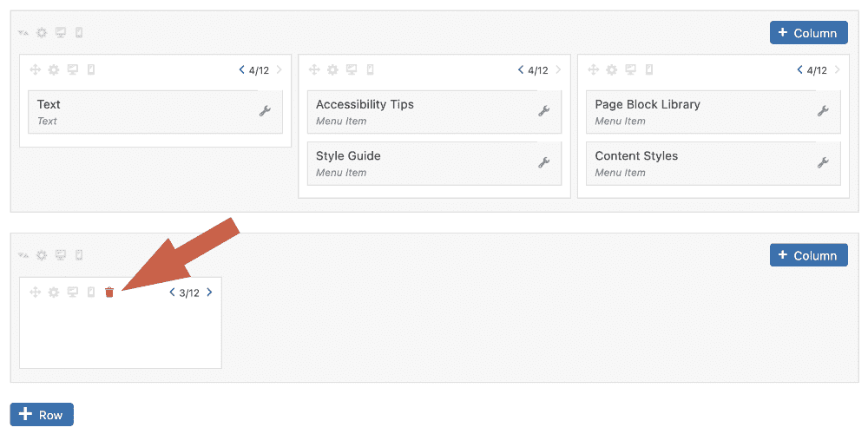Image resolution: width=868 pixels, height=434 pixels.
Task: Open wrench settings for Accessibility Tips item
Action: [544, 111]
